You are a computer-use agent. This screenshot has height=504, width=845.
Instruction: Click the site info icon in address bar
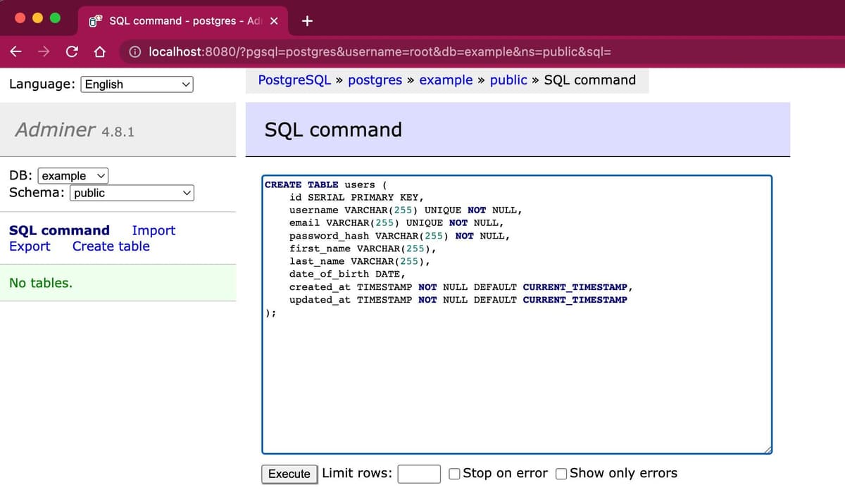pyautogui.click(x=135, y=52)
